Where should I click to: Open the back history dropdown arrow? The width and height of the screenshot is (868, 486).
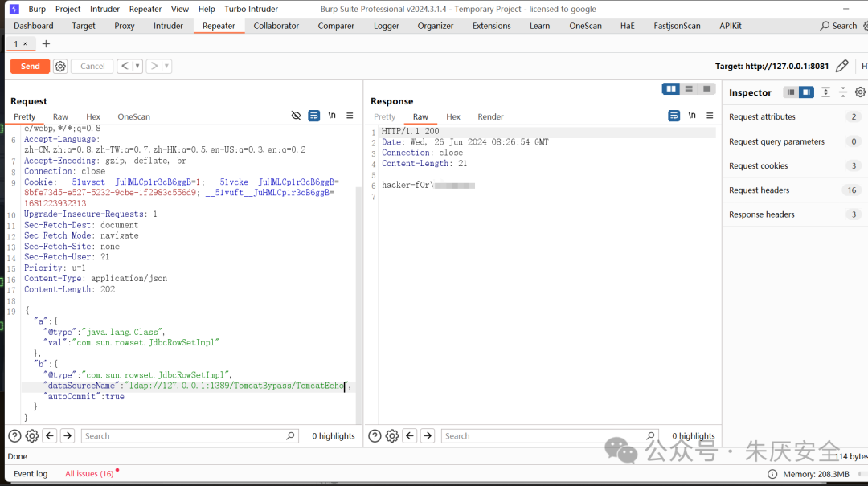tap(137, 67)
